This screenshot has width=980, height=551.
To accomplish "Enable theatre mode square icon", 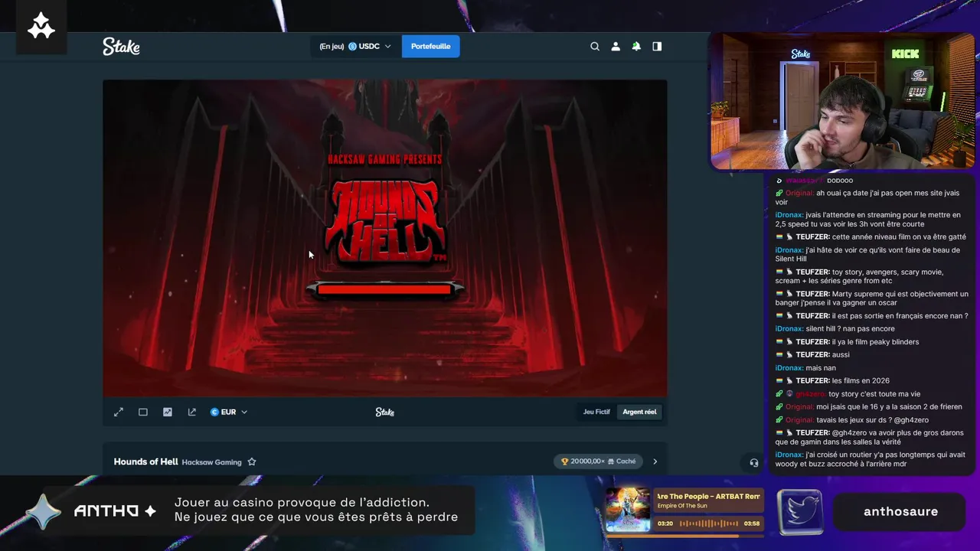I will (143, 412).
